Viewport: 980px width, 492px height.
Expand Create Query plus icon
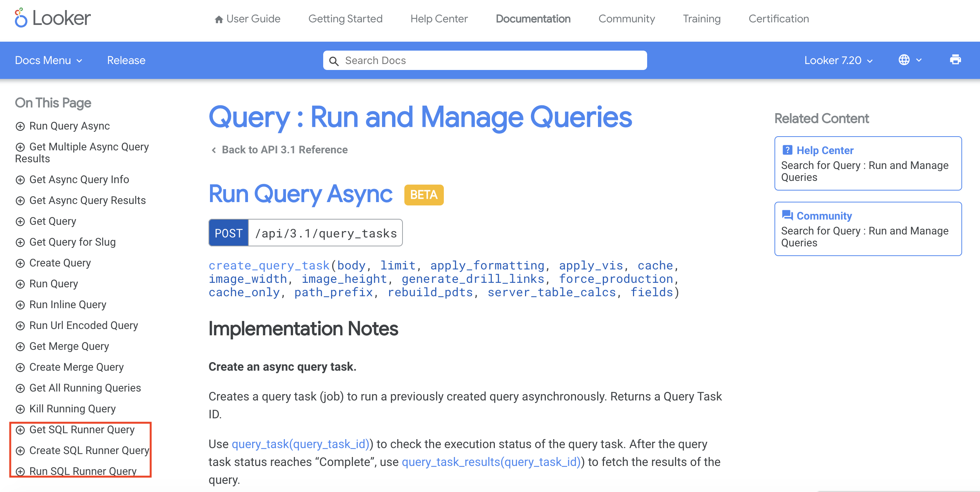pos(20,263)
